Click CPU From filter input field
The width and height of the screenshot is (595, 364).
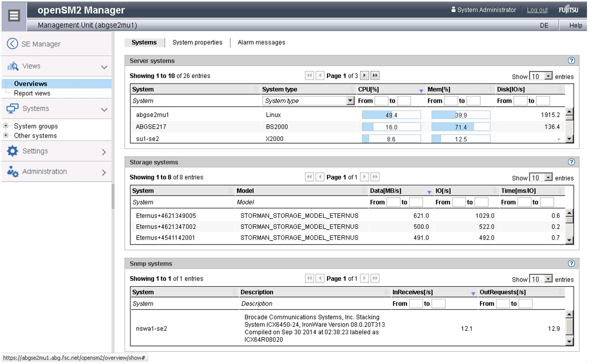point(381,101)
